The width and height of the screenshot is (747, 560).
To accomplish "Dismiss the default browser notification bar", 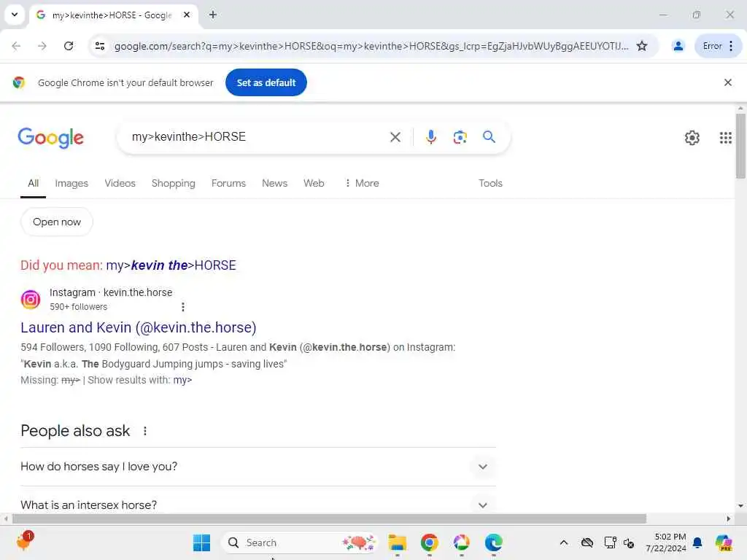I will 727,82.
